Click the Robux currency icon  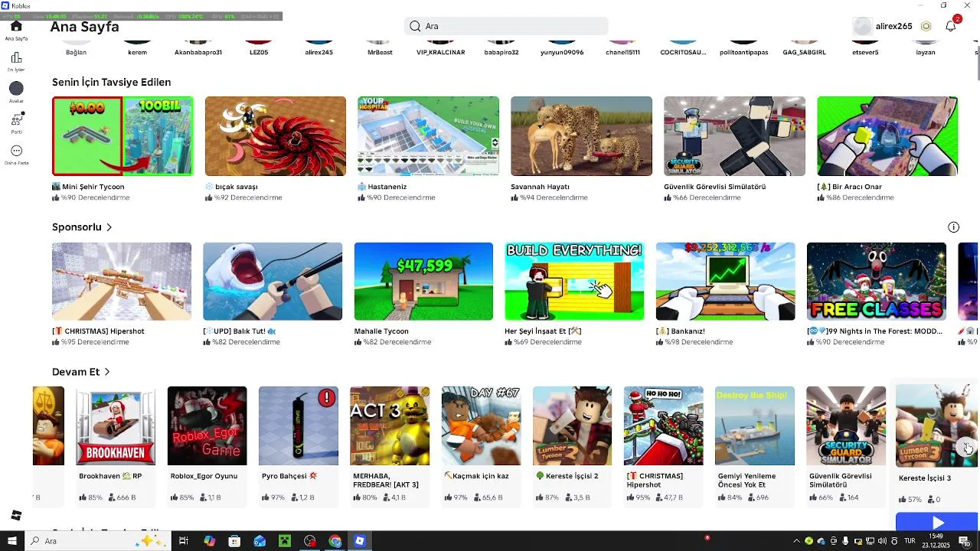[926, 26]
